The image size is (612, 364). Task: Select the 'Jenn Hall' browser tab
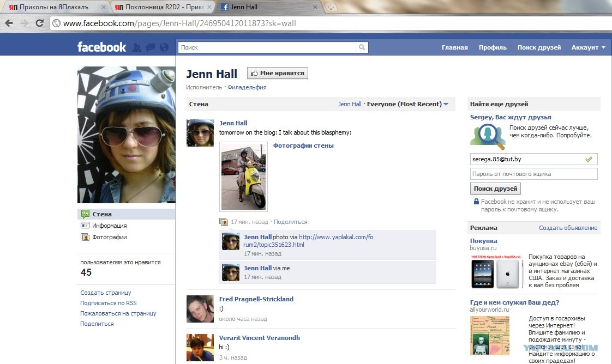point(269,7)
